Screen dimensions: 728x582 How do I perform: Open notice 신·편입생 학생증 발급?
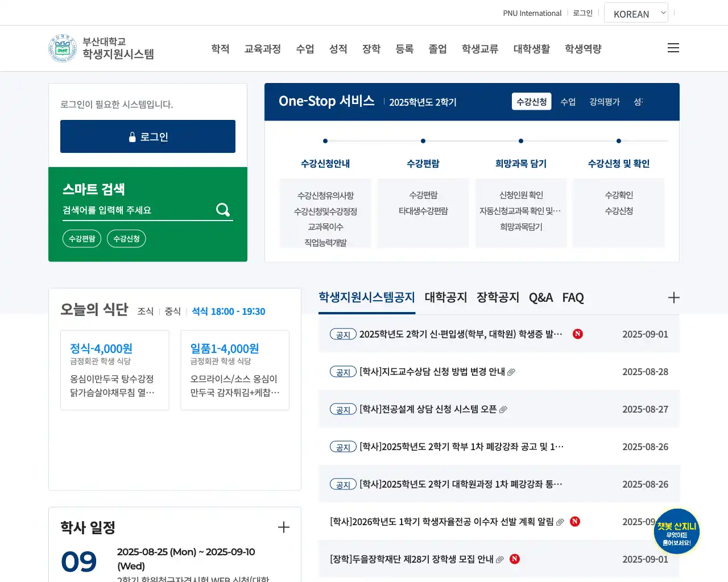461,334
